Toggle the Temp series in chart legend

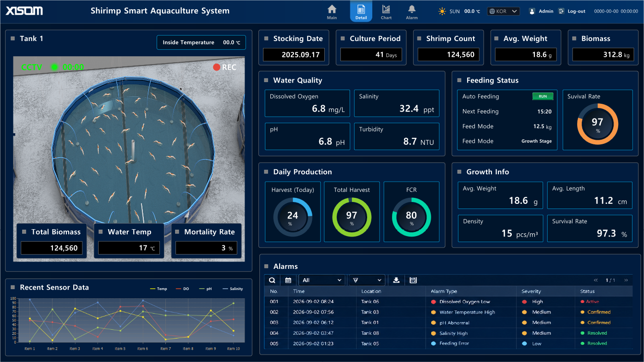(158, 289)
